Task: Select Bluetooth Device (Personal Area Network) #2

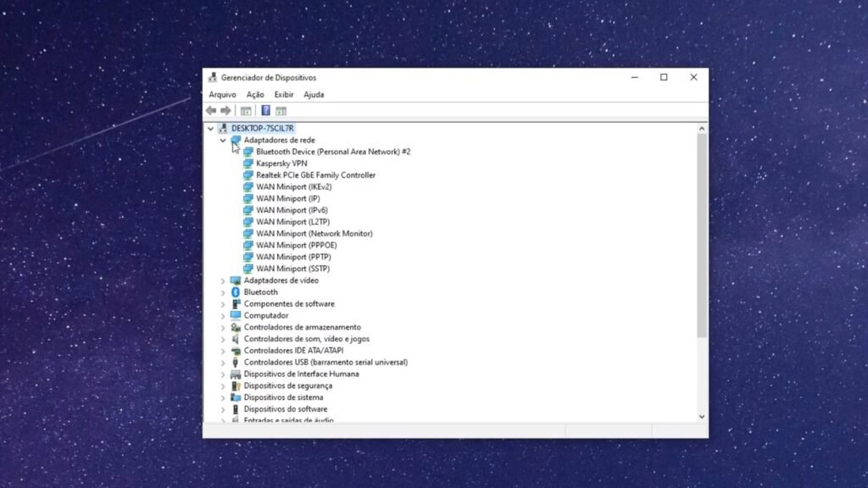Action: click(333, 152)
